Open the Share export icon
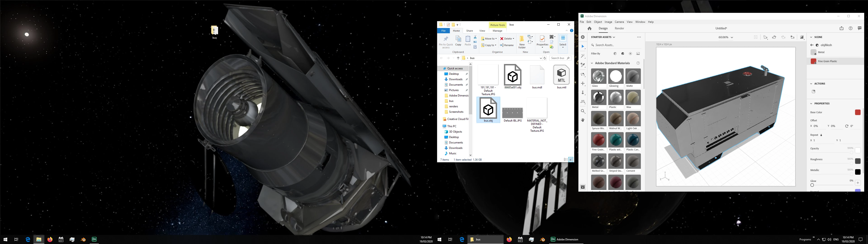Image resolution: width=868 pixels, height=244 pixels. click(841, 28)
